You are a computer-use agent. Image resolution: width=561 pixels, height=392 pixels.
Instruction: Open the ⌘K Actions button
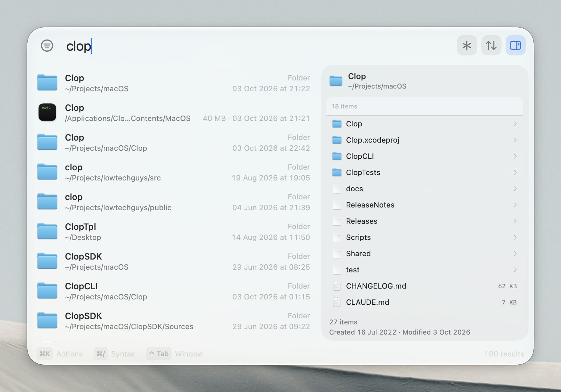60,354
